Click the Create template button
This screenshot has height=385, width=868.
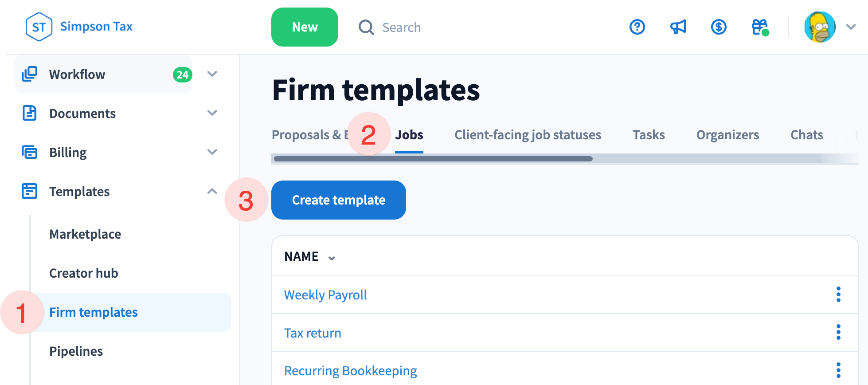pyautogui.click(x=338, y=200)
